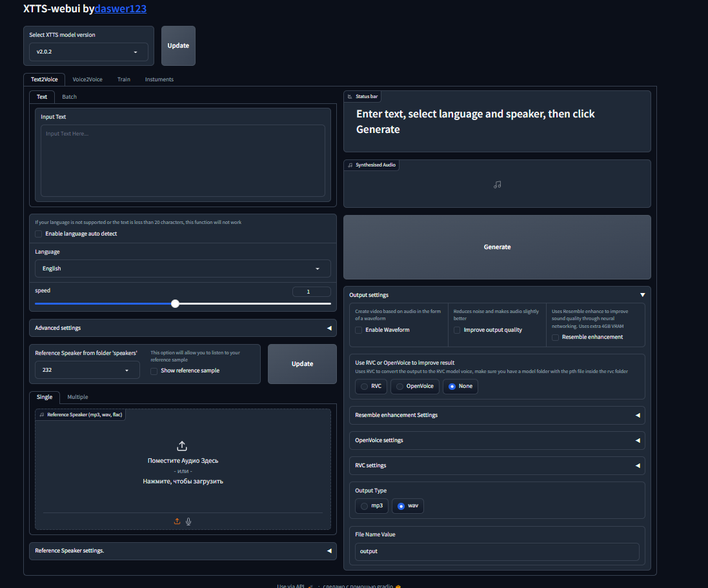708x588 pixels.
Task: Open the daswer123 author link
Action: click(x=120, y=9)
